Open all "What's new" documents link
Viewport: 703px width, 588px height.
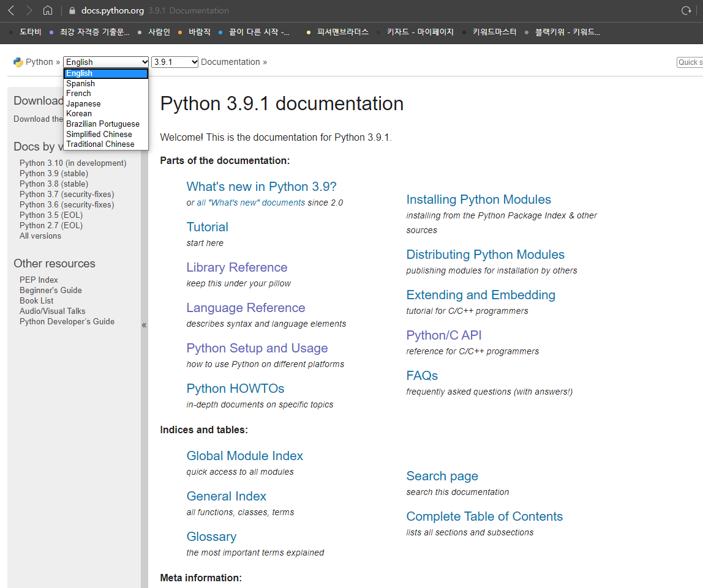coord(251,203)
